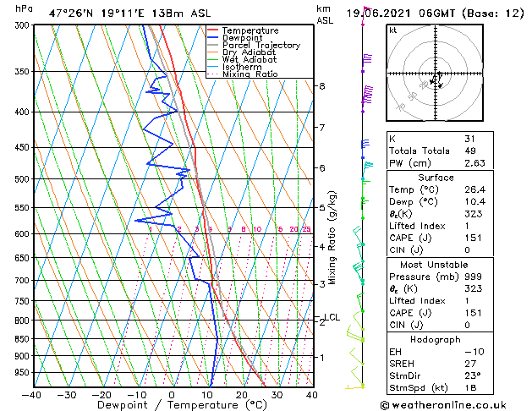Click the surface Dewp value 10.4

[475, 202]
